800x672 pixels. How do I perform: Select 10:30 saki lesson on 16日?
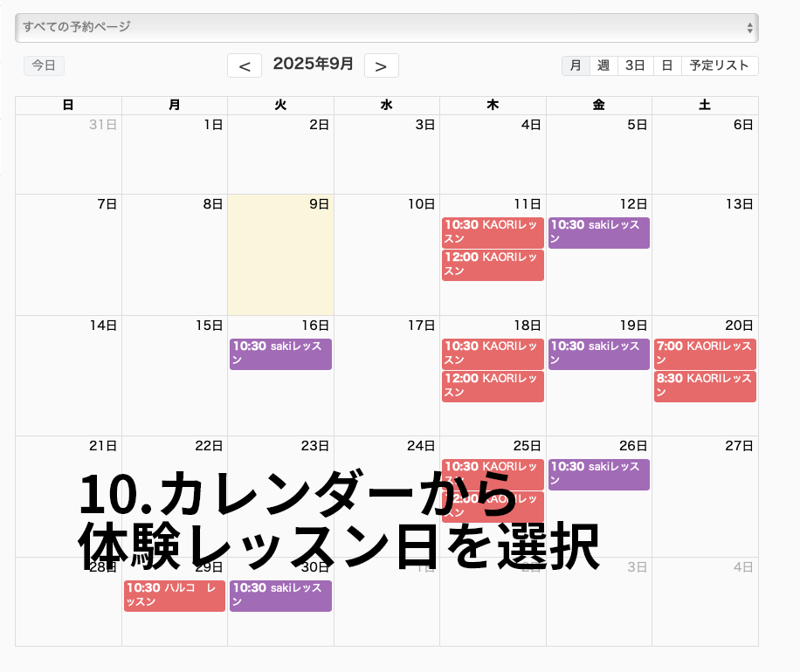[x=280, y=353]
